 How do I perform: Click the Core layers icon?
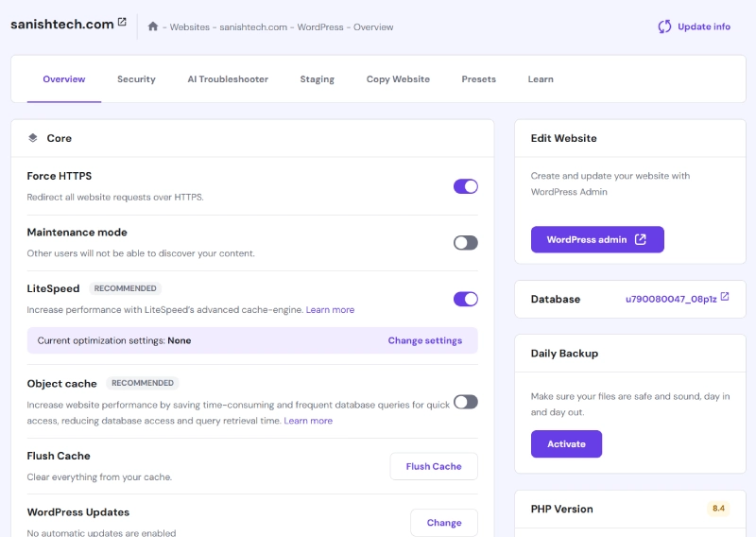pyautogui.click(x=33, y=138)
